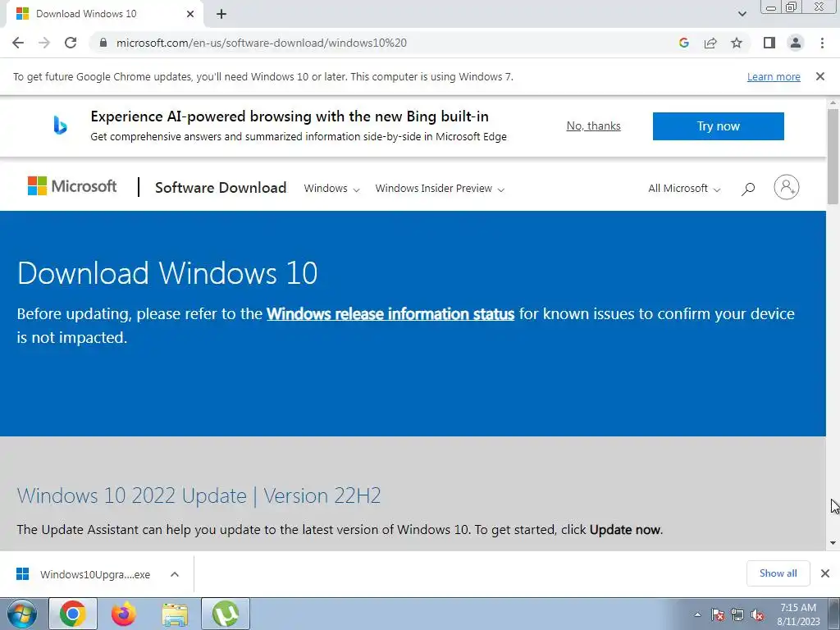
Task: Open the clock showing 7:15 AM
Action: pos(798,614)
